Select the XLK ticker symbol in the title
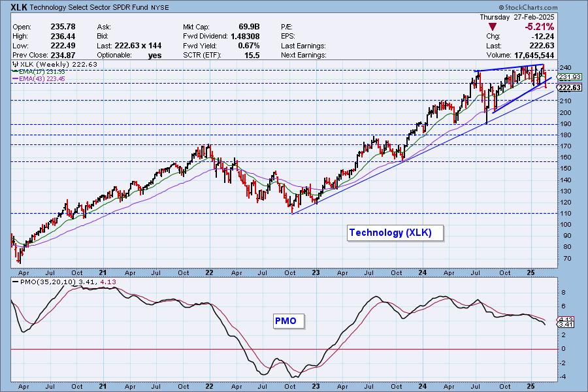588x392 pixels. pyautogui.click(x=19, y=7)
